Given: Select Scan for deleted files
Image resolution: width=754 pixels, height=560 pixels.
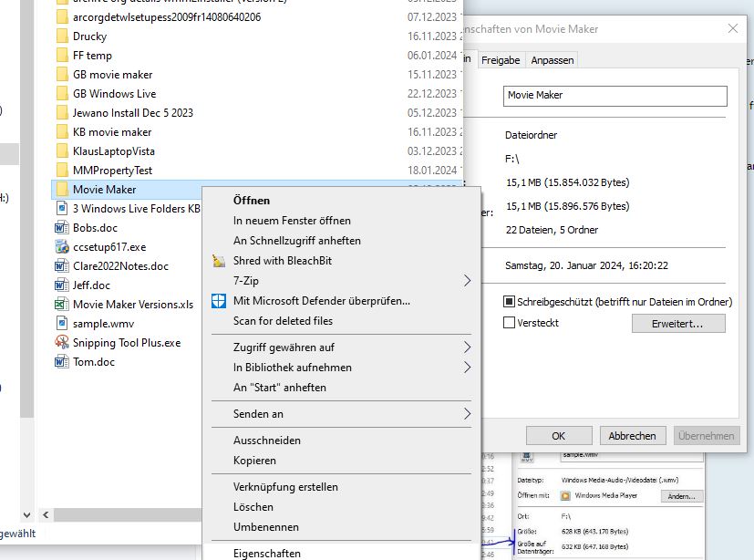Looking at the screenshot, I should pos(283,321).
